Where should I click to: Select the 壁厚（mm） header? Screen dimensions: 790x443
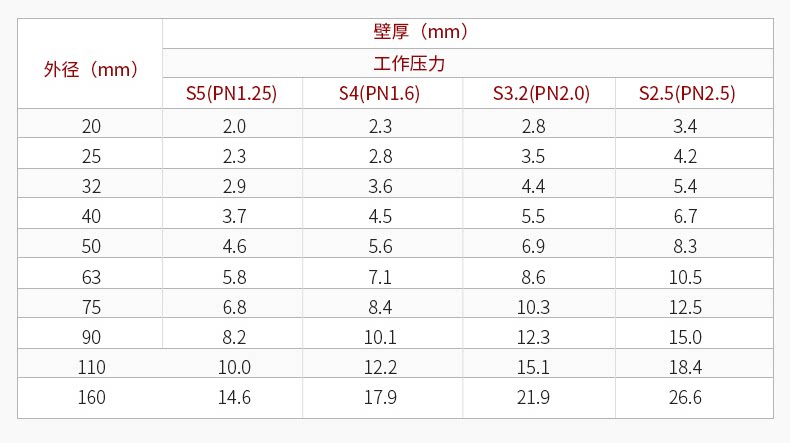(x=421, y=32)
